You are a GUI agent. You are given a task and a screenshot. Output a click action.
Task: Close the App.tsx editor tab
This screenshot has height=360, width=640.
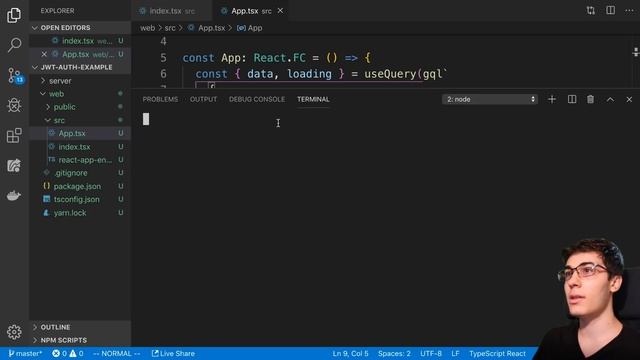pyautogui.click(x=280, y=11)
